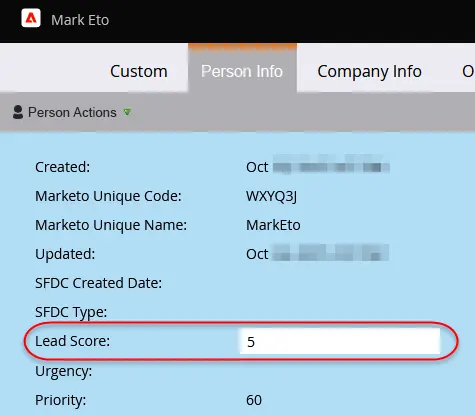The width and height of the screenshot is (475, 415).
Task: Click the empty SFDC Created Date value
Action: (340, 283)
